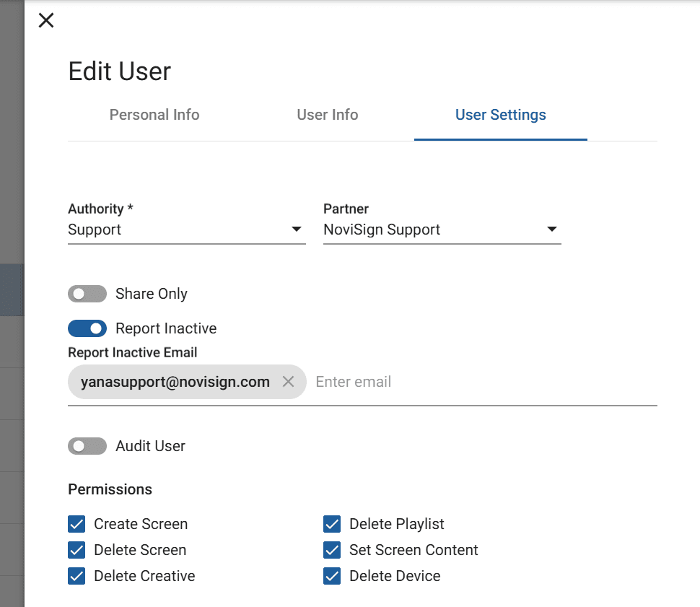Disable the Report Inactive toggle
Image resolution: width=700 pixels, height=607 pixels.
pyautogui.click(x=87, y=328)
